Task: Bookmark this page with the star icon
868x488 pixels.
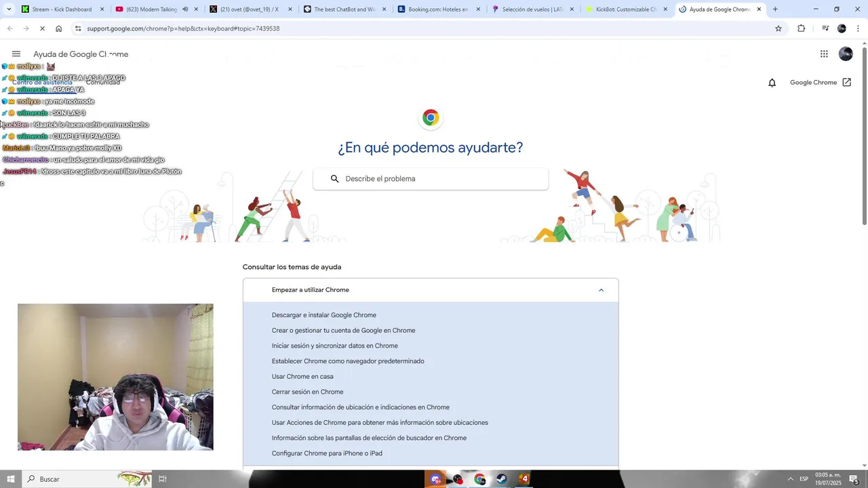Action: (x=778, y=28)
